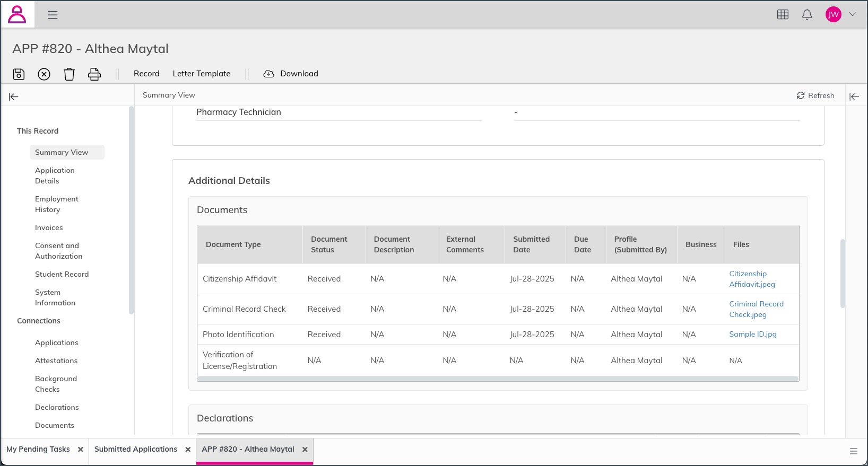
Task: Click the printer icon
Action: coord(94,74)
